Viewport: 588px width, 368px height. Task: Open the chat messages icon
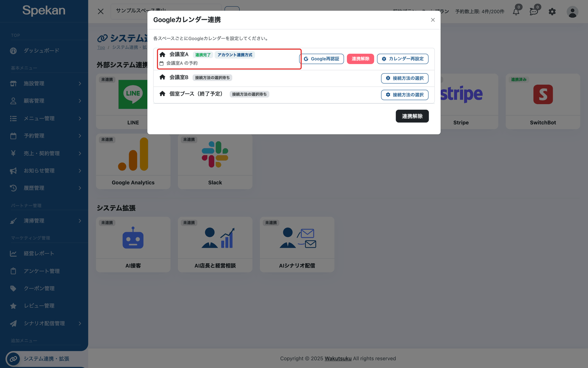(x=534, y=11)
